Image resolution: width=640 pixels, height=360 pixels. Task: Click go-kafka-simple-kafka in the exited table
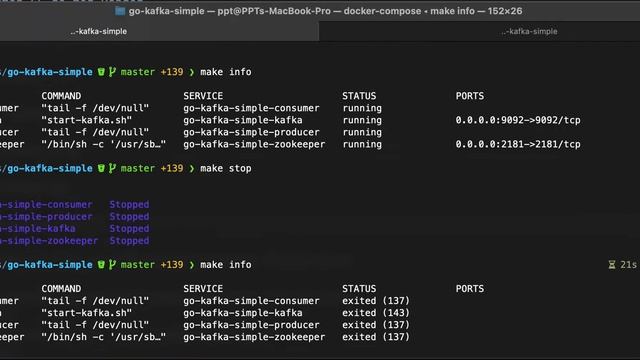point(243,313)
